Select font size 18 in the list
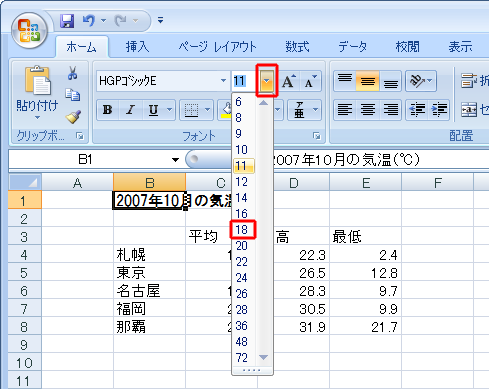Viewport: 489px width, 389px height. (243, 229)
